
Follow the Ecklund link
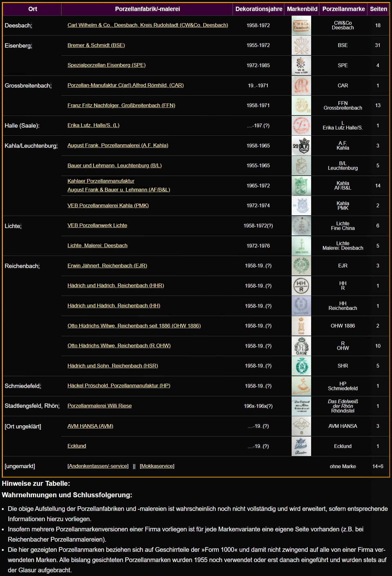77,446
